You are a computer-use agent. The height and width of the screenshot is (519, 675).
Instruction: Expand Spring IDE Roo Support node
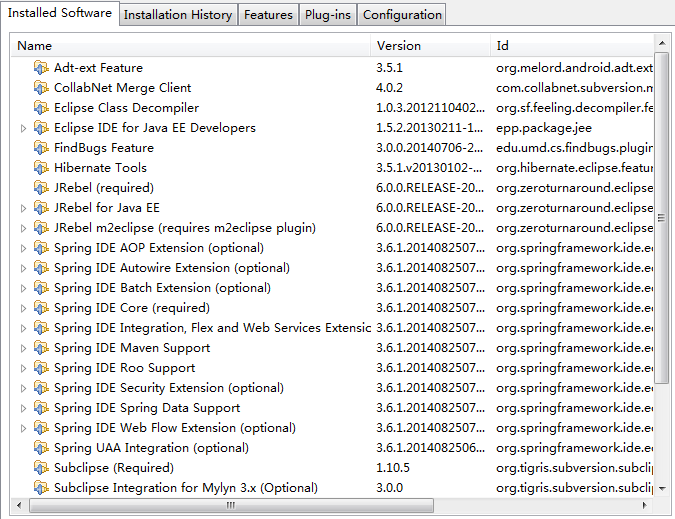[x=23, y=368]
